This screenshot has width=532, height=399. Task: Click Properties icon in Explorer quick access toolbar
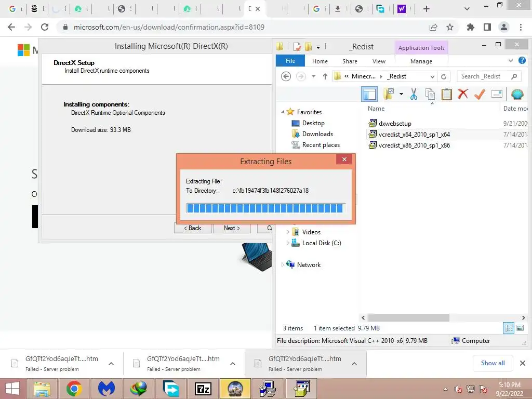(x=297, y=46)
